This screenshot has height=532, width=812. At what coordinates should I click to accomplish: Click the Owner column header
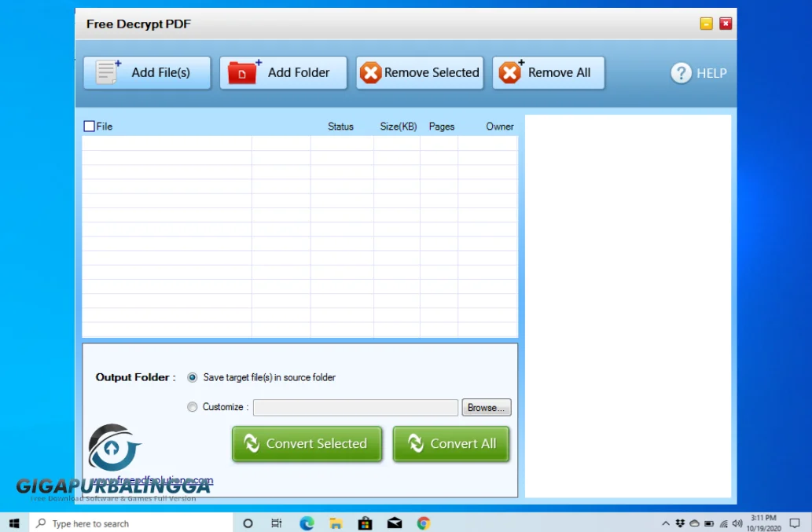pyautogui.click(x=499, y=127)
